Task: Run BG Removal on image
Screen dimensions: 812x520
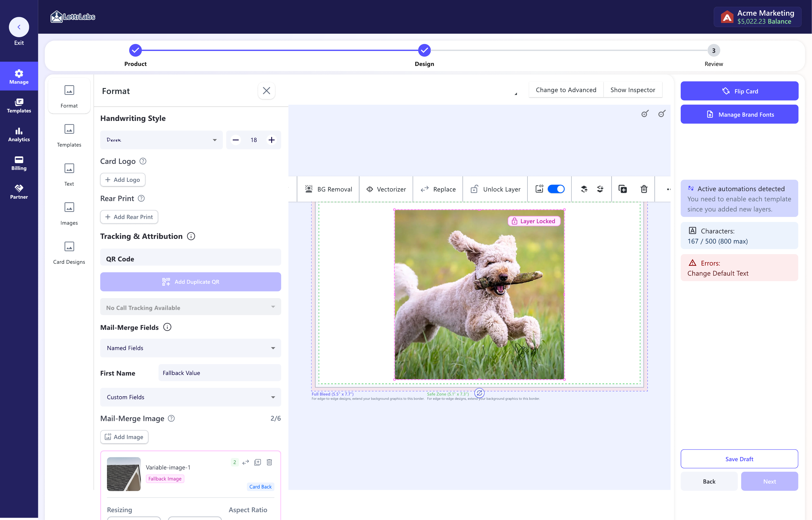Action: 329,189
